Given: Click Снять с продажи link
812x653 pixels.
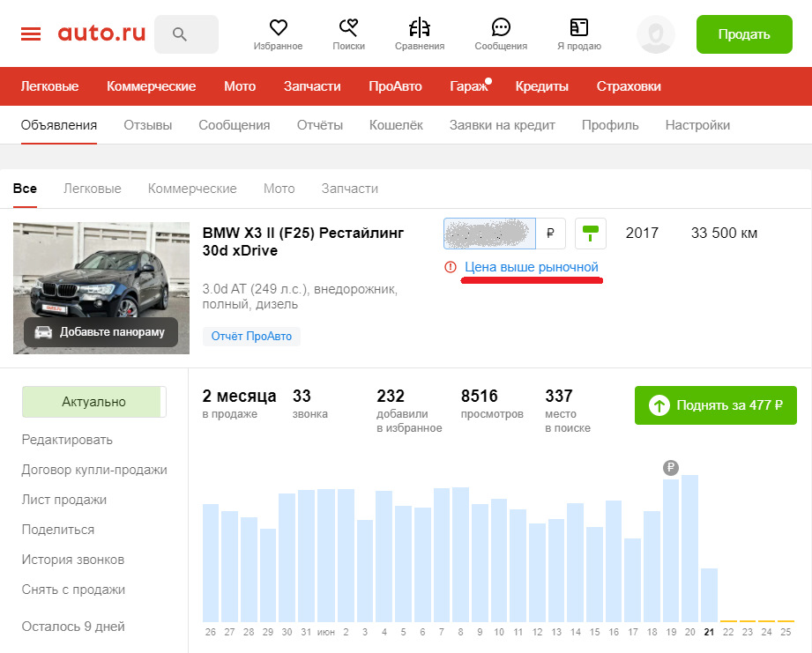Looking at the screenshot, I should (73, 590).
